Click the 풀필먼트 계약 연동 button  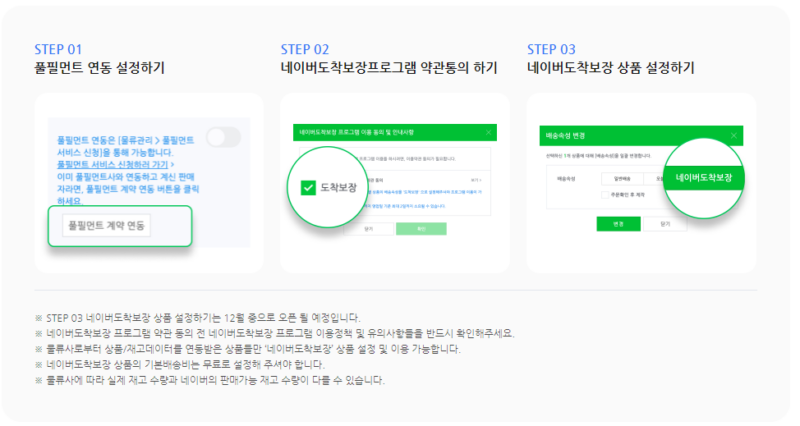pyautogui.click(x=106, y=226)
